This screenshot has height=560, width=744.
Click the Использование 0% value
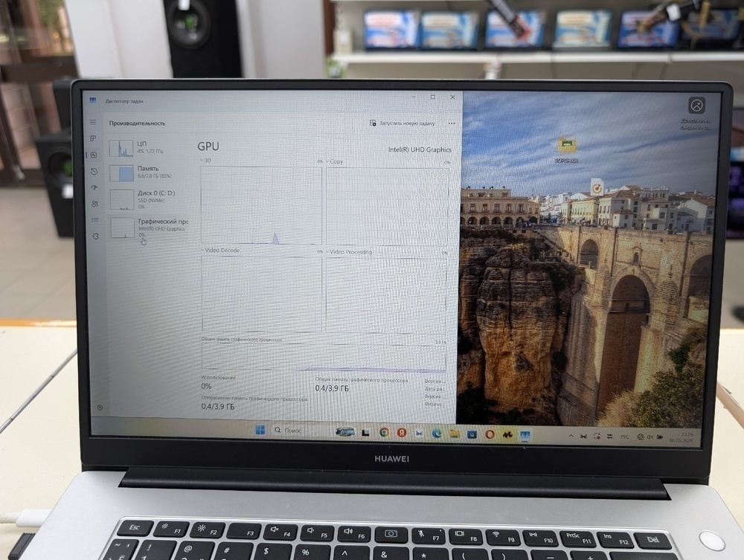[206, 386]
